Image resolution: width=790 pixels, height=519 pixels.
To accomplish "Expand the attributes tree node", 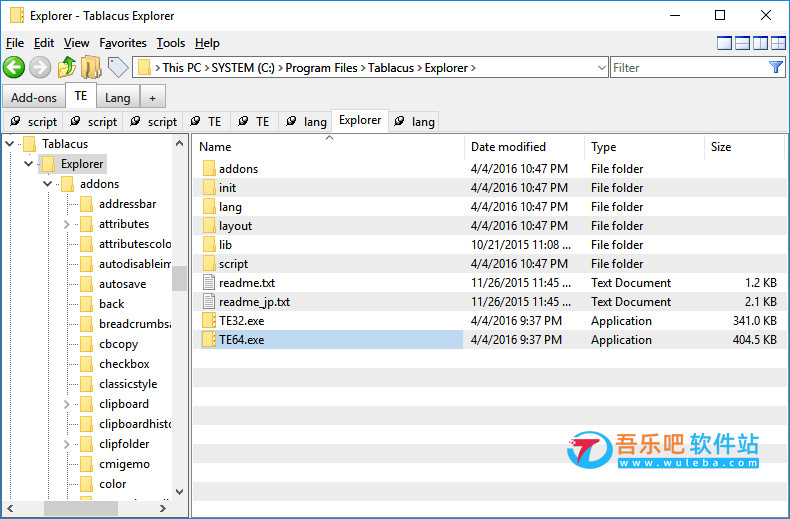I will pyautogui.click(x=67, y=224).
